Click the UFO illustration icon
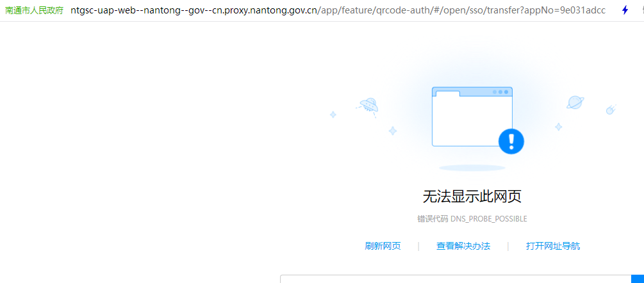This screenshot has width=644, height=283. point(368,104)
